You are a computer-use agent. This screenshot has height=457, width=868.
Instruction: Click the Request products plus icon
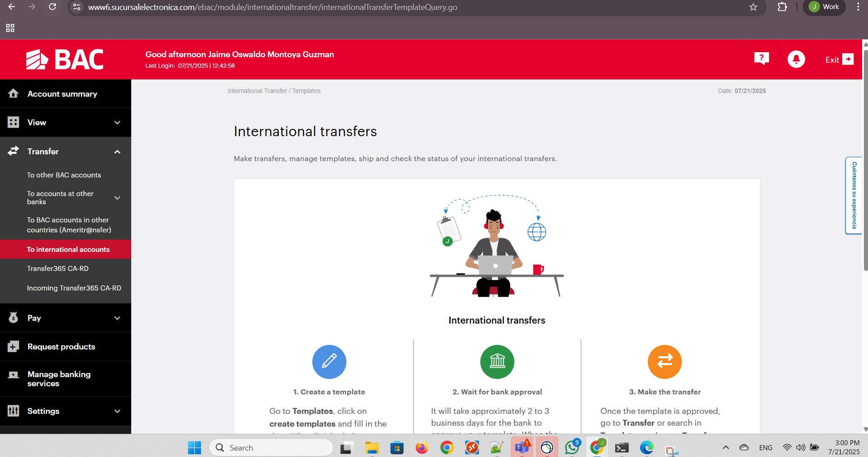(14, 346)
